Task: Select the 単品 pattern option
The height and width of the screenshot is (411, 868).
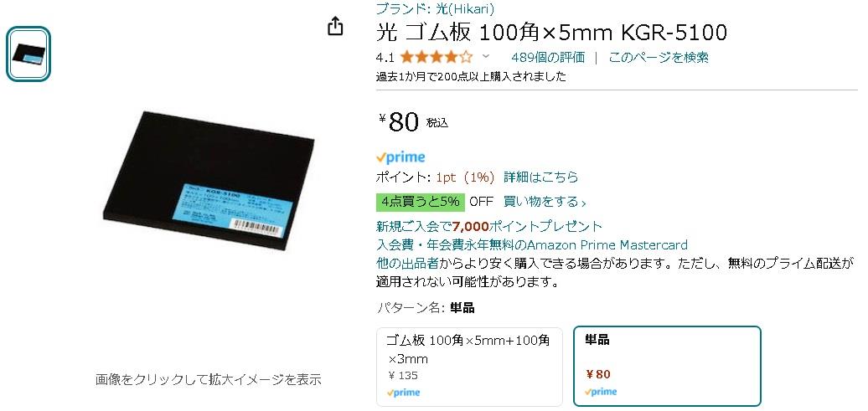Action: click(x=667, y=366)
